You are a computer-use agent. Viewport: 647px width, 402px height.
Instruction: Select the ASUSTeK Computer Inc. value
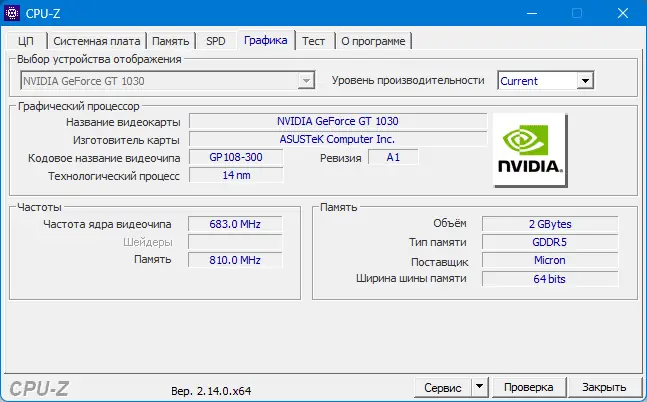click(338, 139)
